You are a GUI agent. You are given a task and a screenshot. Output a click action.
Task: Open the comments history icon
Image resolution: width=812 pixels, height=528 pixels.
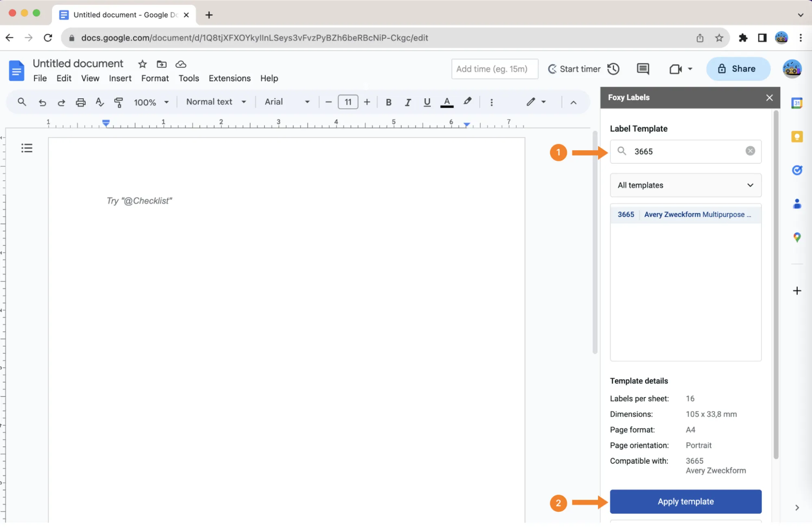tap(643, 69)
